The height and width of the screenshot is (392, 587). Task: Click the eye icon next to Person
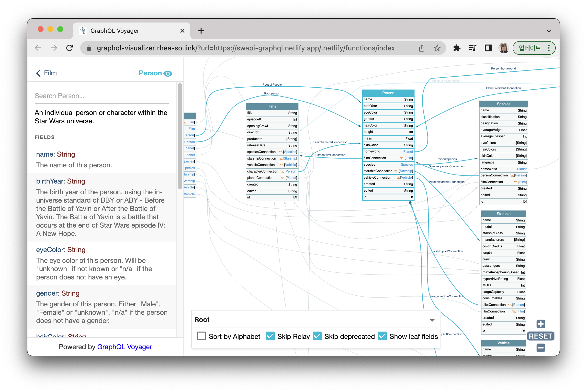(168, 73)
